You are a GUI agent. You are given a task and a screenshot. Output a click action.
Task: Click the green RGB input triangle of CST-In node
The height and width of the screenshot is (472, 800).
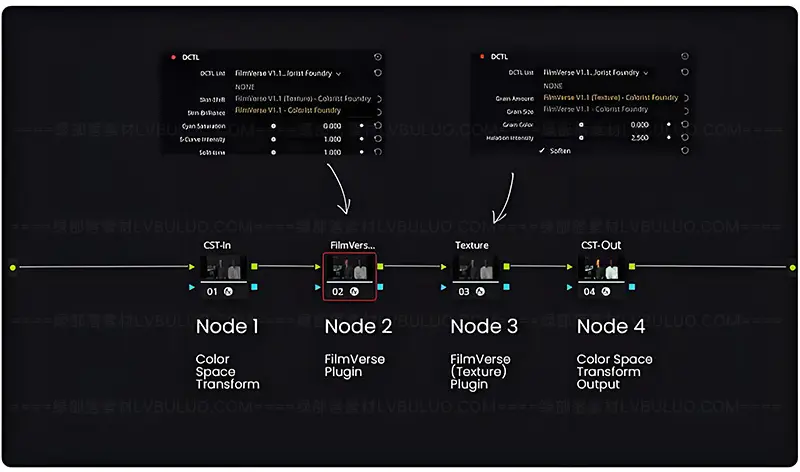click(192, 266)
